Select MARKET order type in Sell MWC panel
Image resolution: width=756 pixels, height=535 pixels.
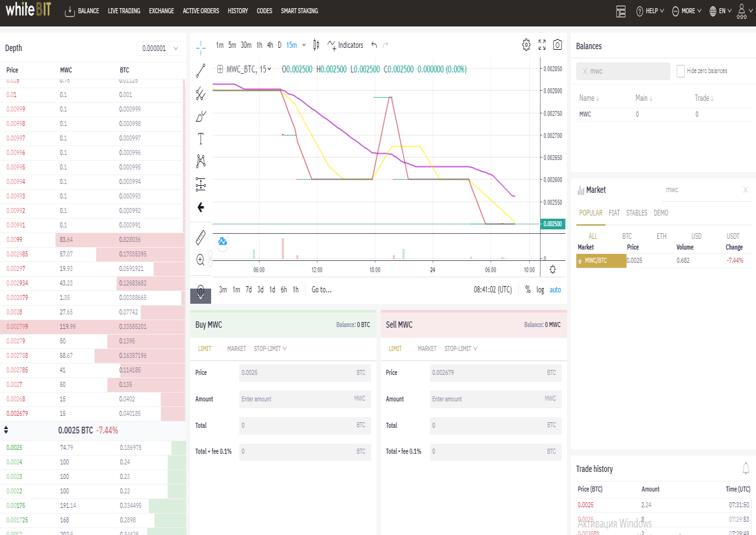pyautogui.click(x=427, y=348)
